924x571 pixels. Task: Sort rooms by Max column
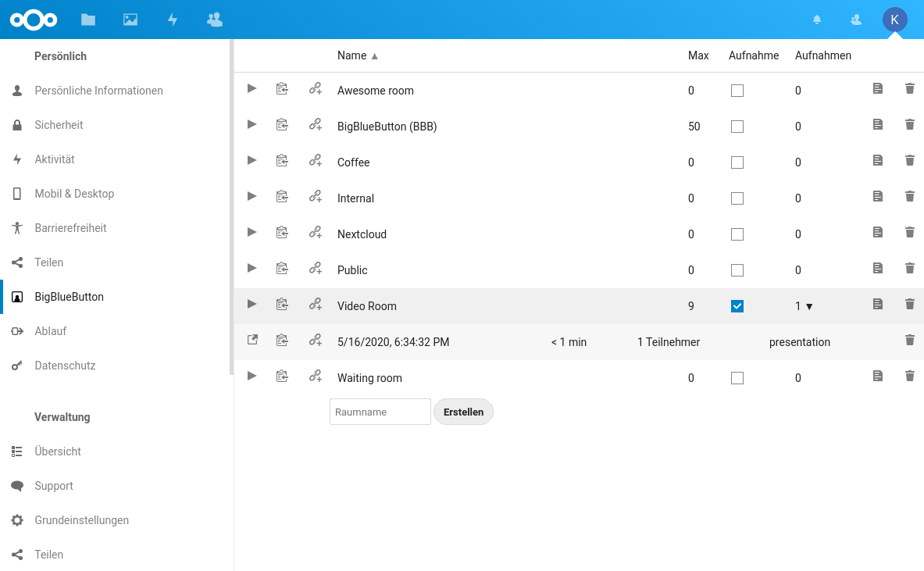point(698,55)
